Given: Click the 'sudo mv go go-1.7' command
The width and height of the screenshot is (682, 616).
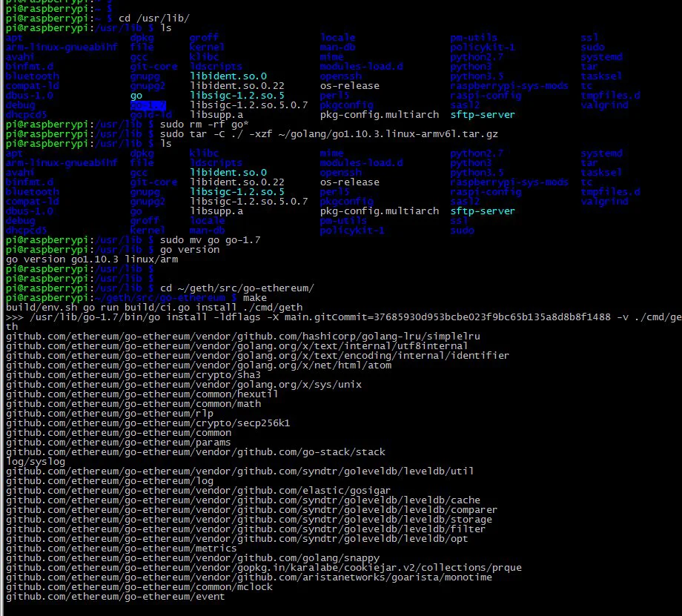Looking at the screenshot, I should click(210, 240).
